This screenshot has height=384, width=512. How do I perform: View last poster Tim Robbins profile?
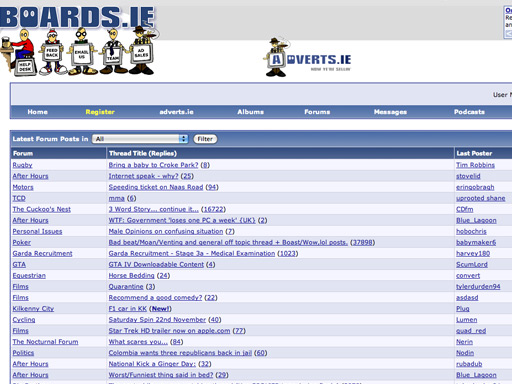point(475,165)
